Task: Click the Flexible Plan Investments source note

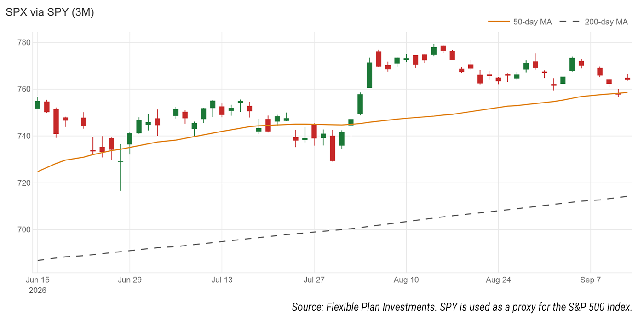Action: pyautogui.click(x=462, y=308)
